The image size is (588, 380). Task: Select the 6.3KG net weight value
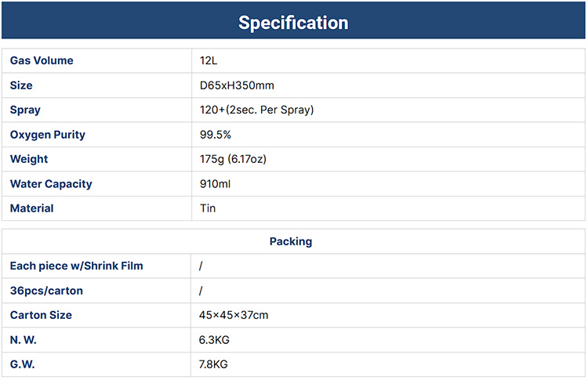215,340
